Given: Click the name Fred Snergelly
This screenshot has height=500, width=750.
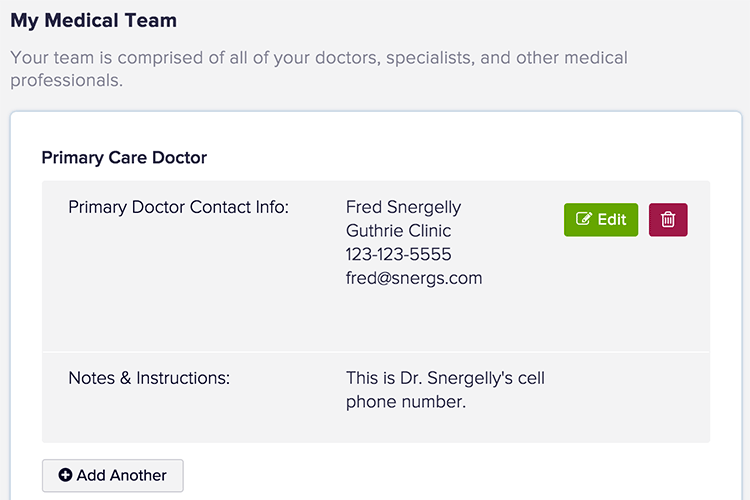Looking at the screenshot, I should click(x=403, y=207).
